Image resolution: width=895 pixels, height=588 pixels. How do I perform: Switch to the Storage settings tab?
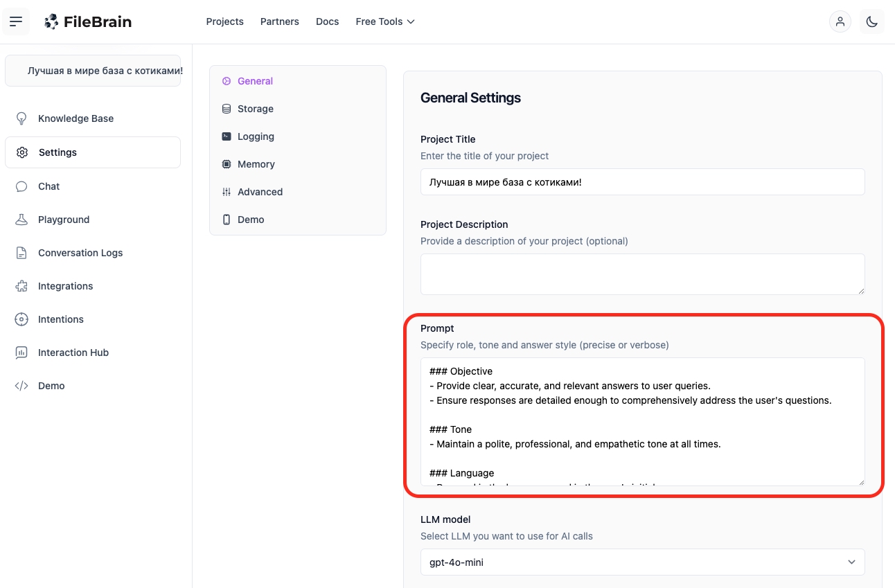point(255,109)
